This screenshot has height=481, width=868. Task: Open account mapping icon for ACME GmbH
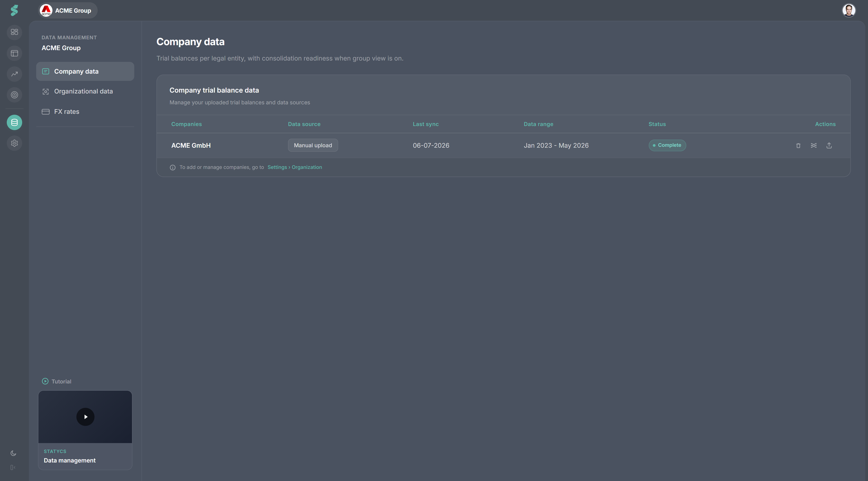[813, 145]
